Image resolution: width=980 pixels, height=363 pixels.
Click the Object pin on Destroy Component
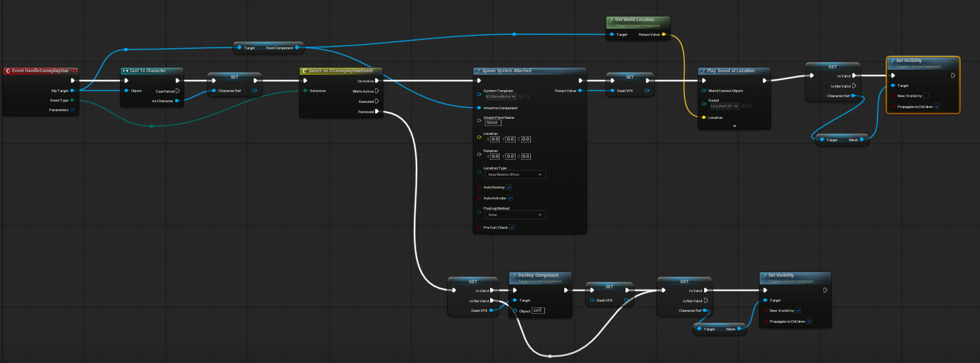(x=515, y=311)
